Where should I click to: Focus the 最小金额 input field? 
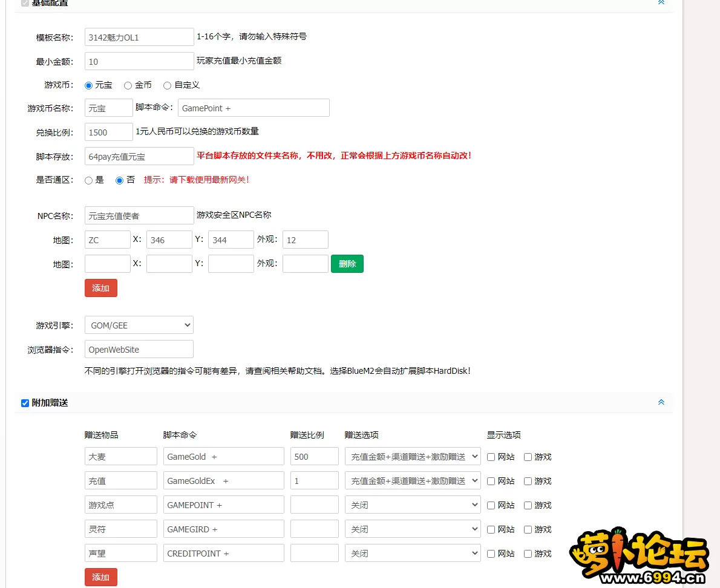point(139,62)
